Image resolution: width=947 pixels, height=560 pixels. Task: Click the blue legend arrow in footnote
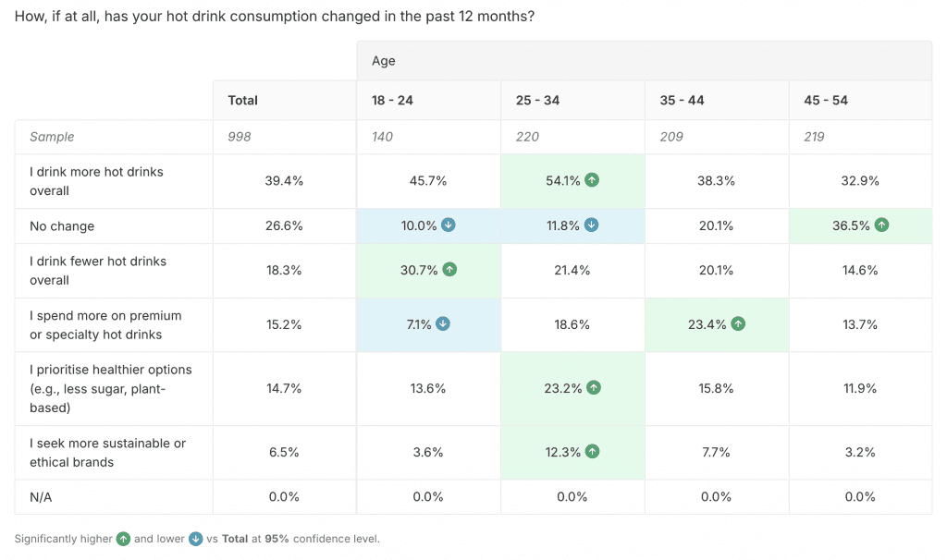click(x=195, y=539)
